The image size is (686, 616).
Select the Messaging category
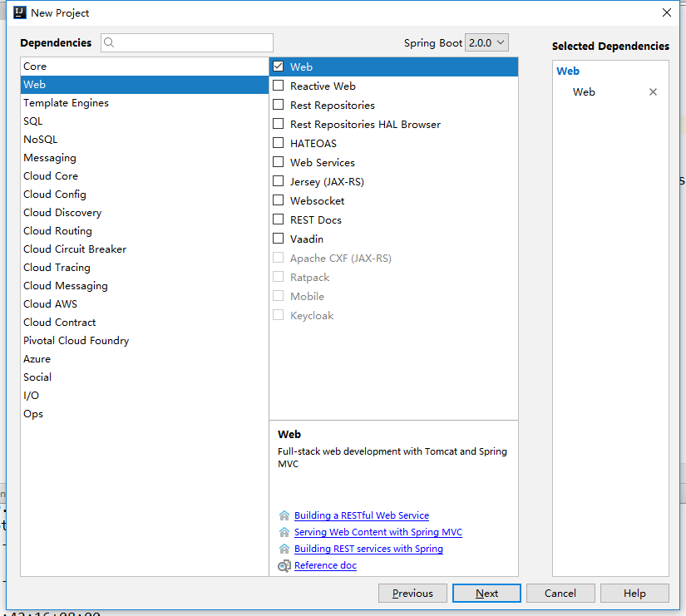(x=145, y=158)
